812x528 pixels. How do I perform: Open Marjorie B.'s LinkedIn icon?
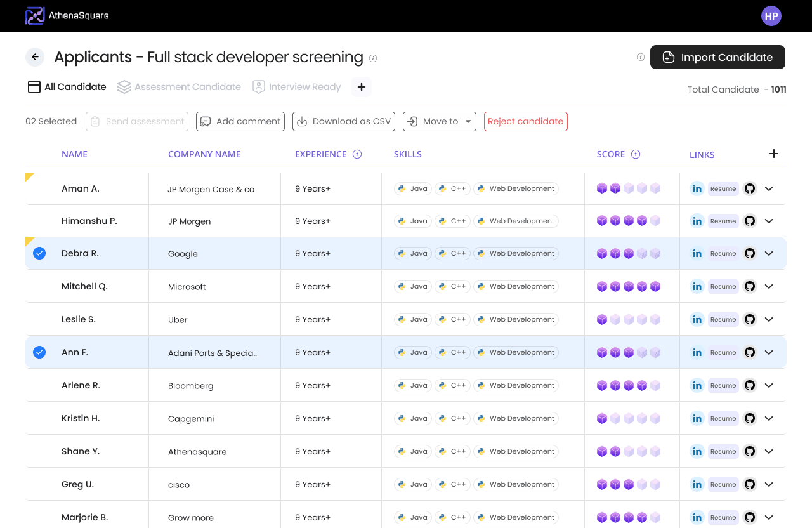(x=697, y=517)
